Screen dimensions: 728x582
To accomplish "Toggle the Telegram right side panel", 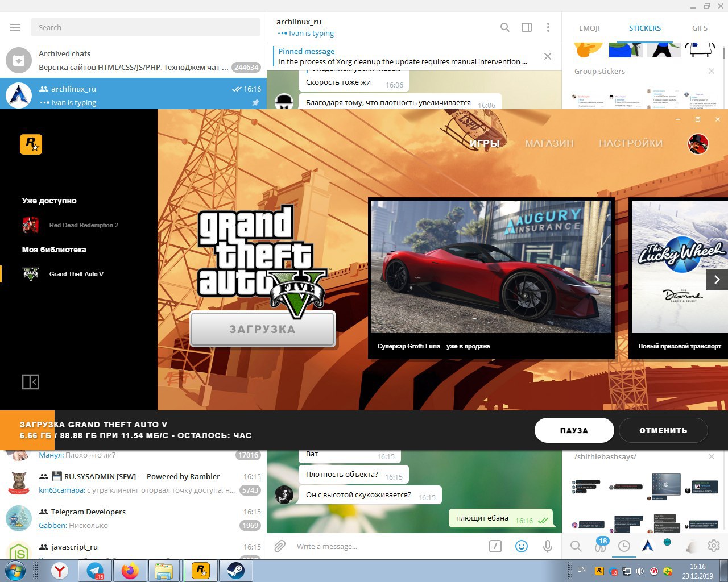I will point(527,27).
